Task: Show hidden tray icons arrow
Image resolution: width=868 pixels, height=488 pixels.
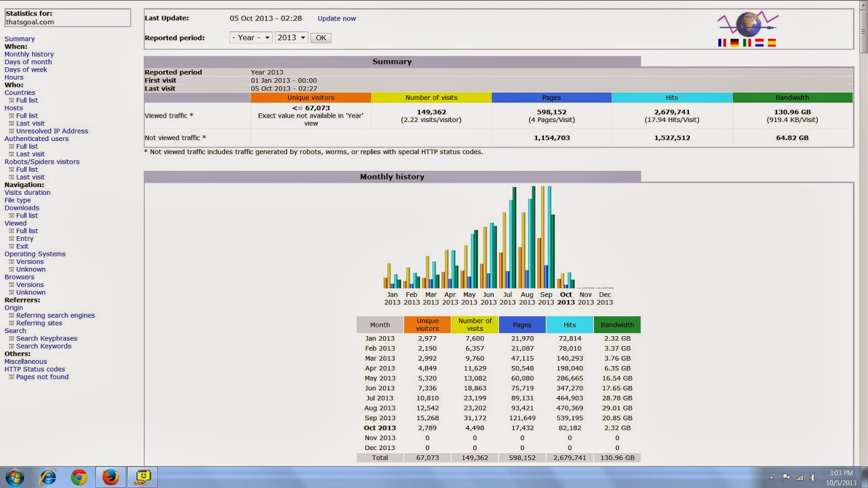Action: 771,478
